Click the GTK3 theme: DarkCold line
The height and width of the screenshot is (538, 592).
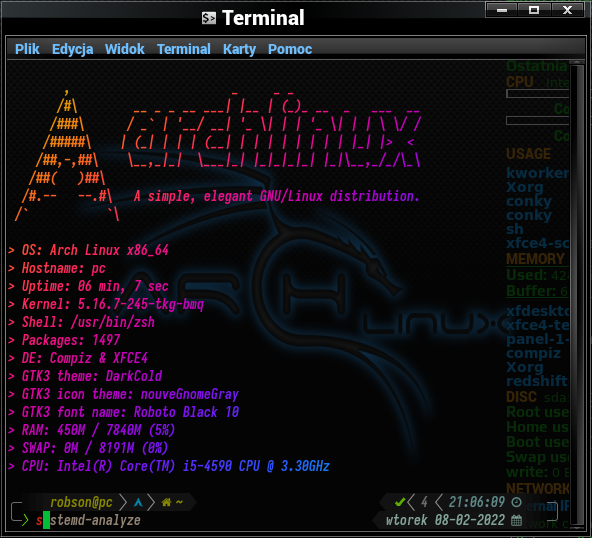[85, 376]
